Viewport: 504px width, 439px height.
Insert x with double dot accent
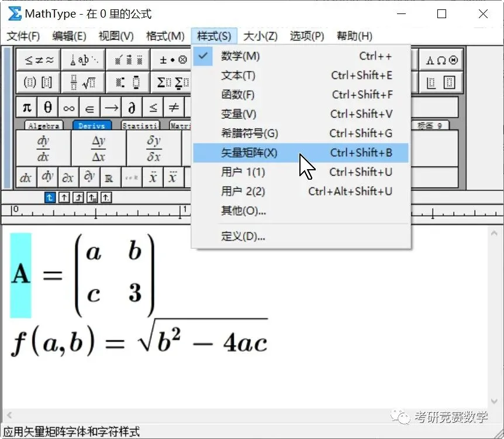[x=153, y=177]
